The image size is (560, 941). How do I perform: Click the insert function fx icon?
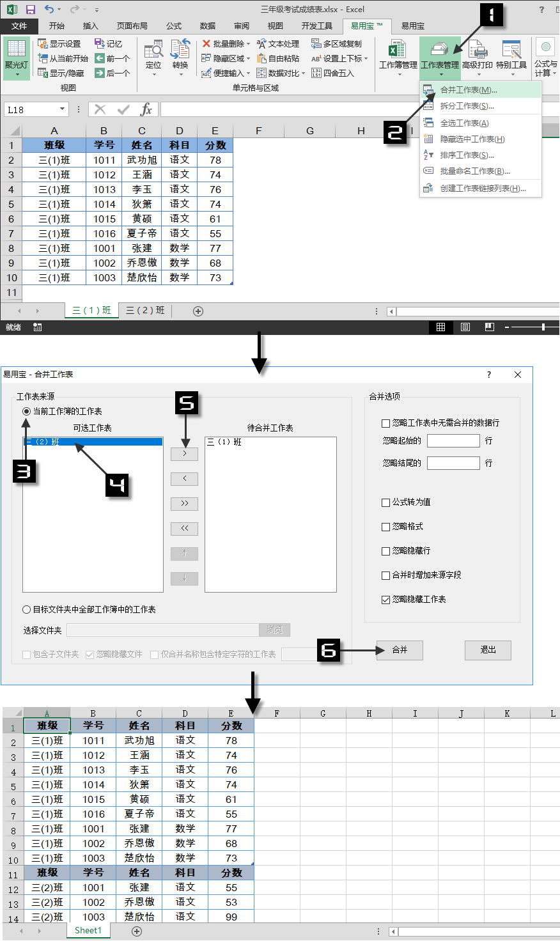tap(146, 109)
